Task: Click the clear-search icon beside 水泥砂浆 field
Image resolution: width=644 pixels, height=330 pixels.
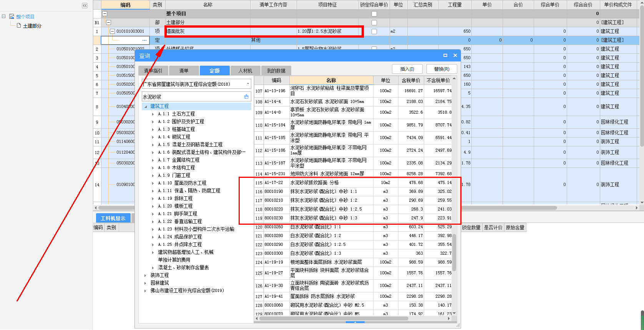Action: [x=246, y=97]
